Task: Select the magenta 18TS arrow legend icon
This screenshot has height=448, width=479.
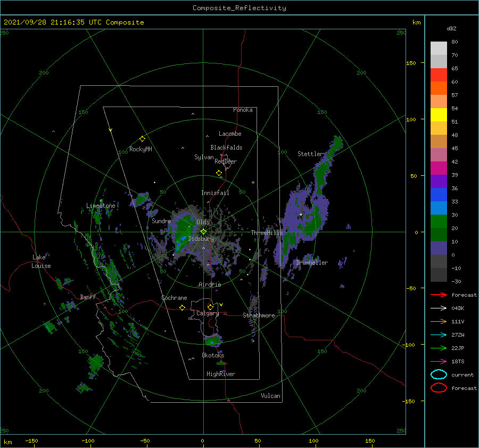Action: (439, 362)
